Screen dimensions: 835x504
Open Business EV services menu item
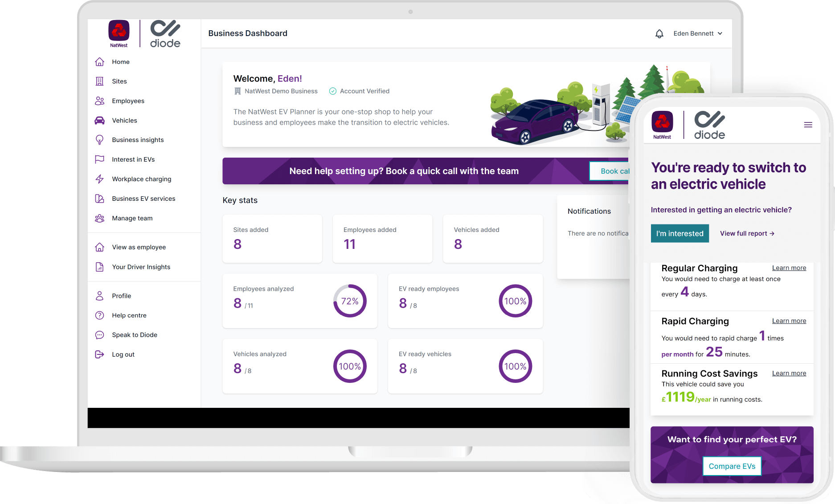pos(143,199)
